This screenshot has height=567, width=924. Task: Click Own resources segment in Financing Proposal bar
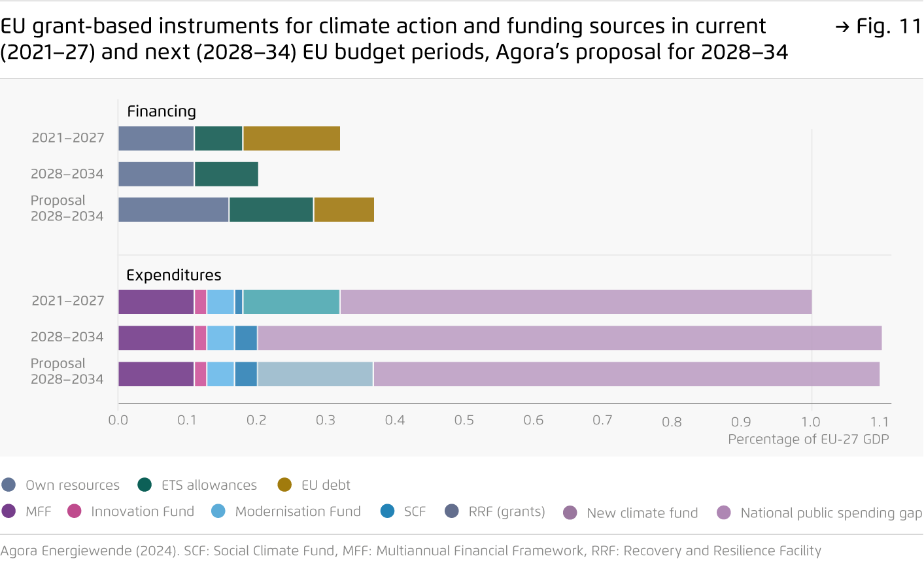(x=173, y=209)
